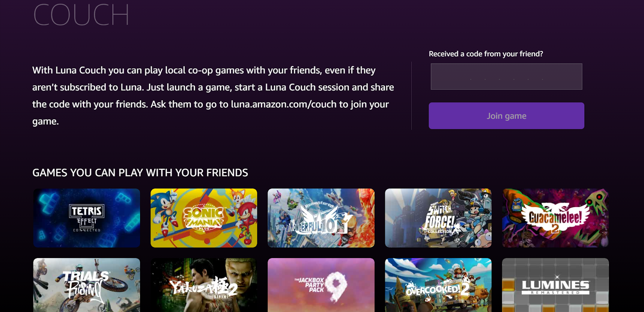Viewport: 644px width, 312px height.
Task: Open the Jackbox Party Pack 9 tile
Action: coord(321,285)
